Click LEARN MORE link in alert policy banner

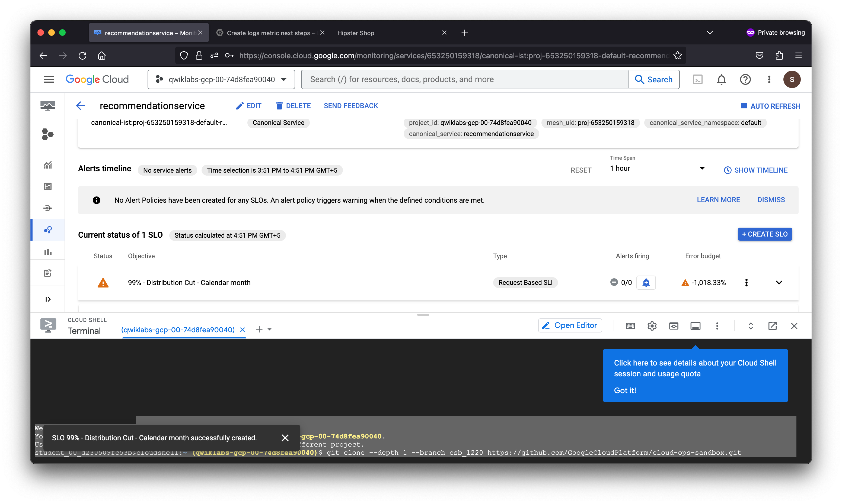pyautogui.click(x=718, y=200)
